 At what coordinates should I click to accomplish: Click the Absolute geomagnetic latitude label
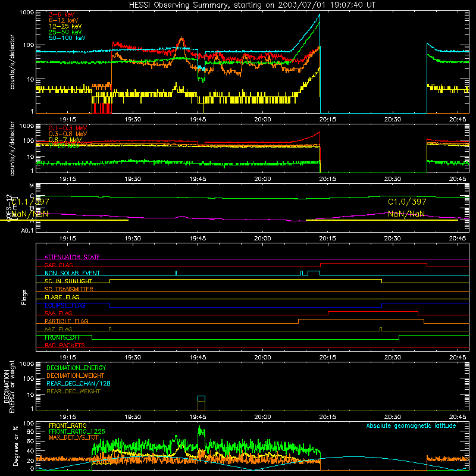point(411,425)
